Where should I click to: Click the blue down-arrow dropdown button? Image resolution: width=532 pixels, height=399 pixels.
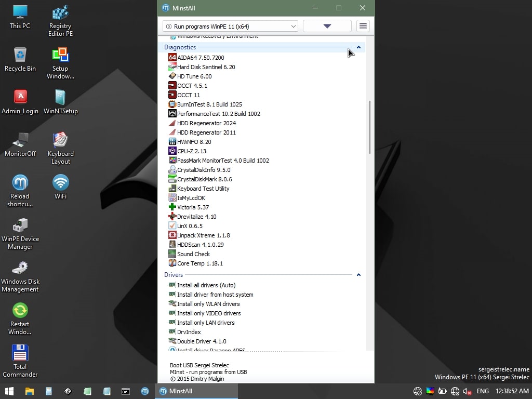pyautogui.click(x=327, y=26)
